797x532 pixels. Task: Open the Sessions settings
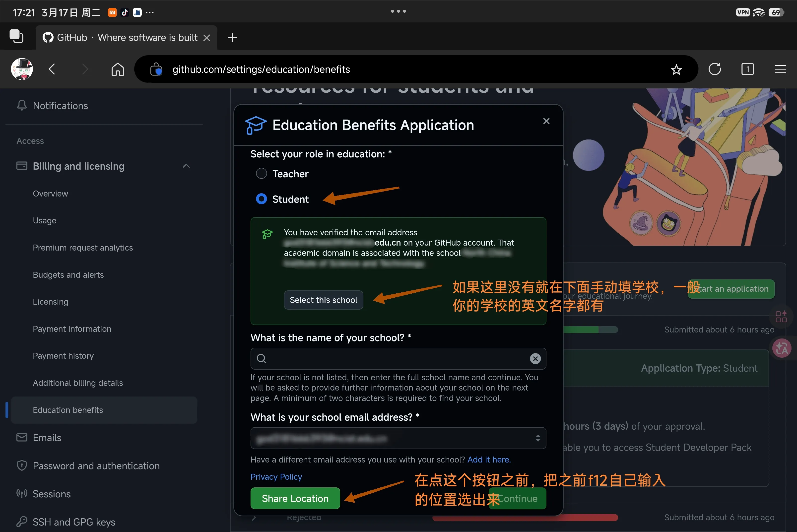pos(52,494)
